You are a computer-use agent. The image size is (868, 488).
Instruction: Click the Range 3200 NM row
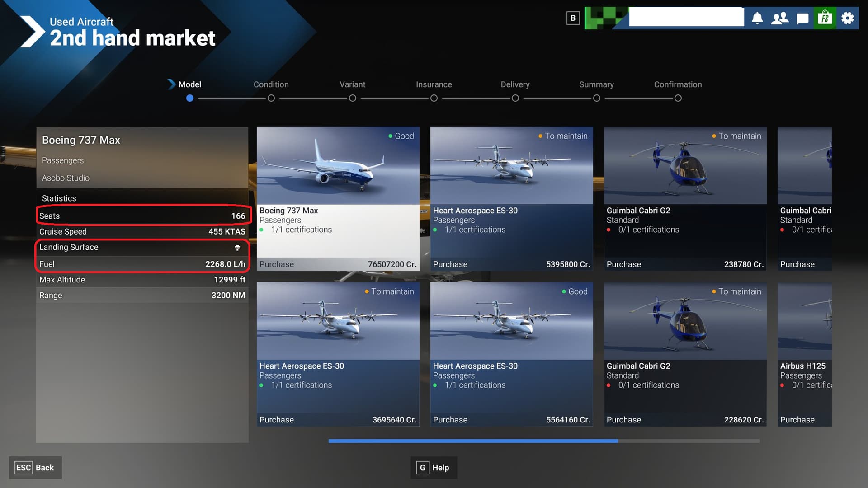(x=142, y=295)
